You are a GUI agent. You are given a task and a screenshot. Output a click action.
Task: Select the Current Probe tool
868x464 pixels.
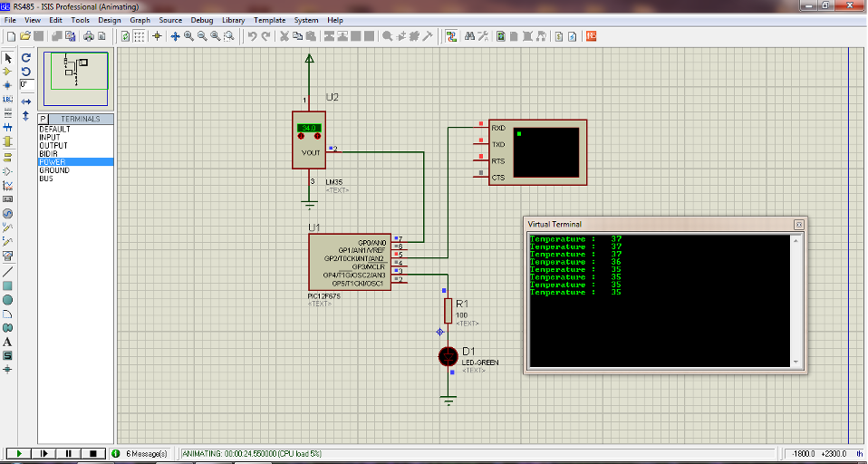tap(8, 241)
